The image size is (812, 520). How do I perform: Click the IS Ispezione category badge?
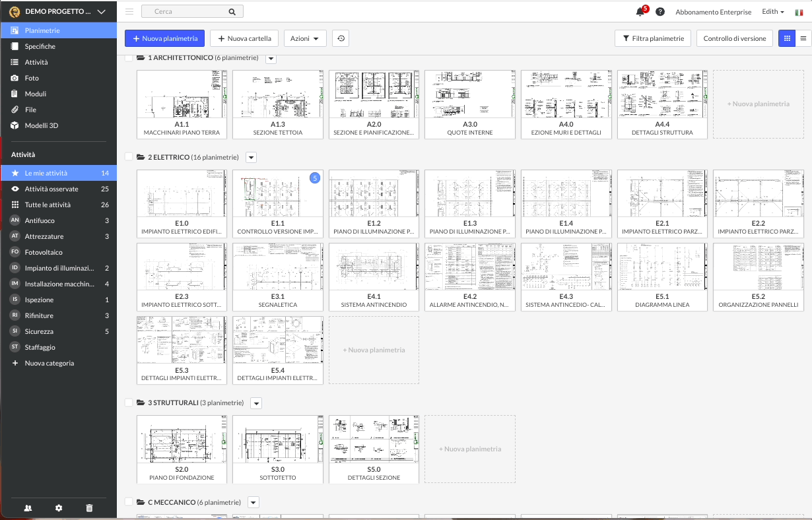click(x=15, y=300)
